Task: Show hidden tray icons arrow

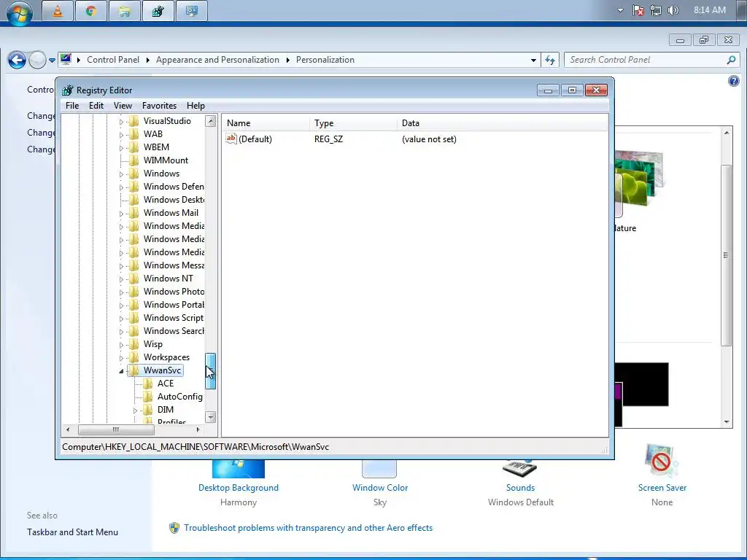Action: click(x=620, y=10)
